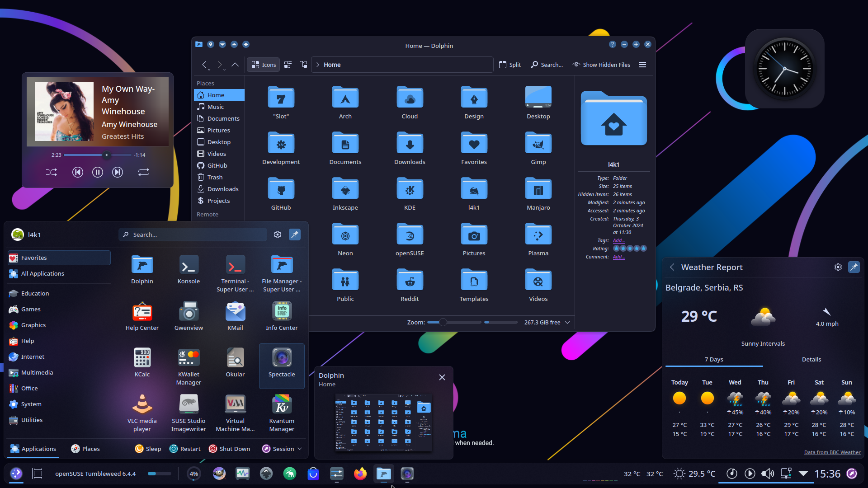The width and height of the screenshot is (868, 488).
Task: Open Firefox from the taskbar
Action: 360,474
